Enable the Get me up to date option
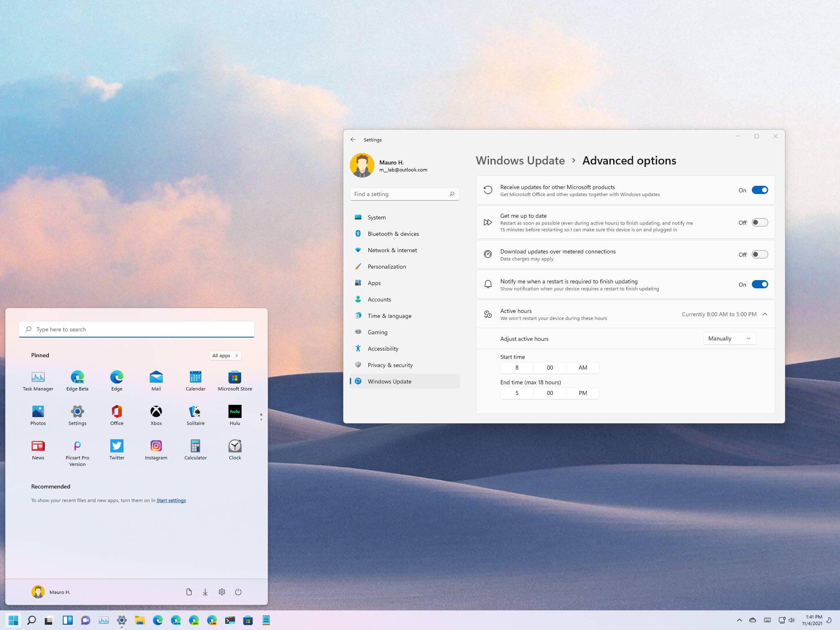840x630 pixels. coord(759,222)
